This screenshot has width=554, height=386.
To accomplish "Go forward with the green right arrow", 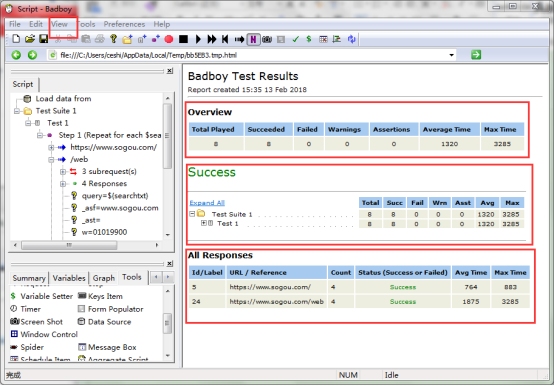I will tap(32, 55).
